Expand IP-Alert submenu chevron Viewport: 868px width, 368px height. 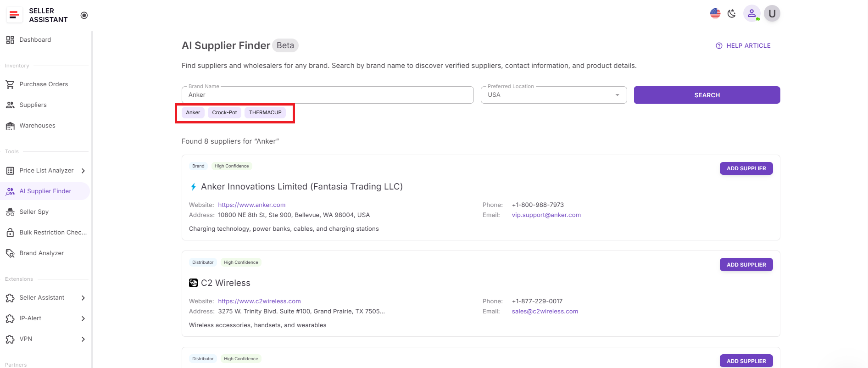click(83, 318)
